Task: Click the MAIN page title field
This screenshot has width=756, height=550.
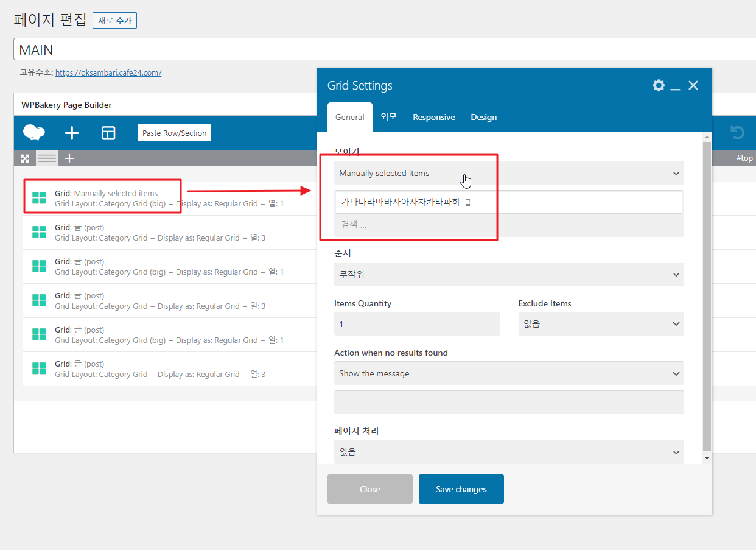Action: pos(384,49)
